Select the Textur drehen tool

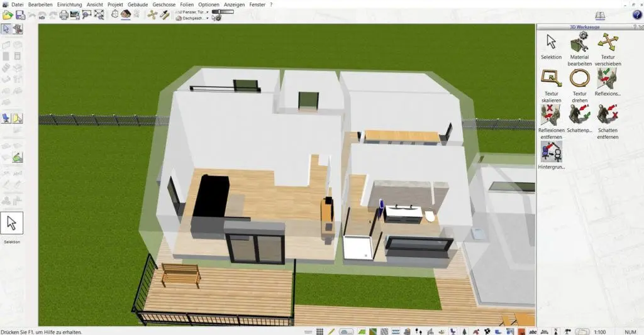coord(579,85)
